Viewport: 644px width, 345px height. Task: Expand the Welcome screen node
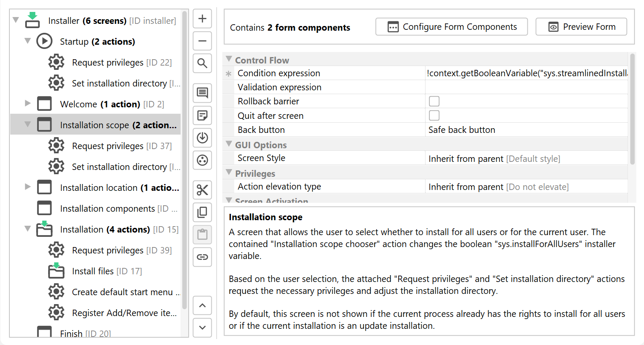pyautogui.click(x=28, y=103)
